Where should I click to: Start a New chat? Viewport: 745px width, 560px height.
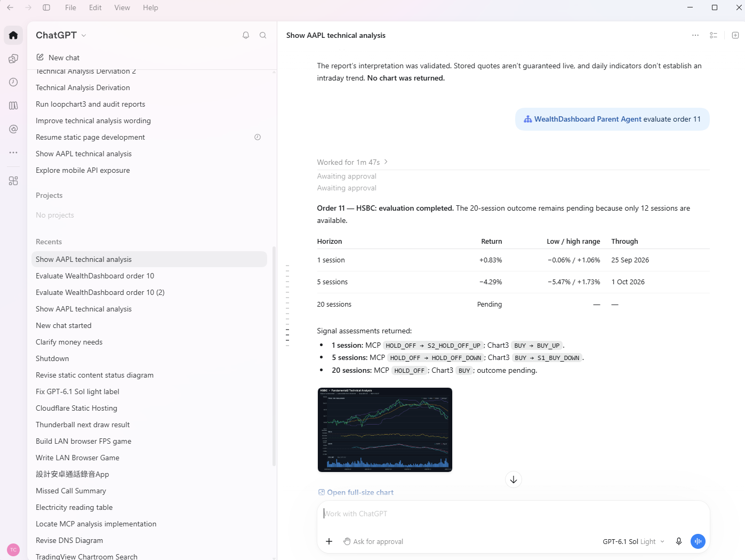click(x=58, y=58)
